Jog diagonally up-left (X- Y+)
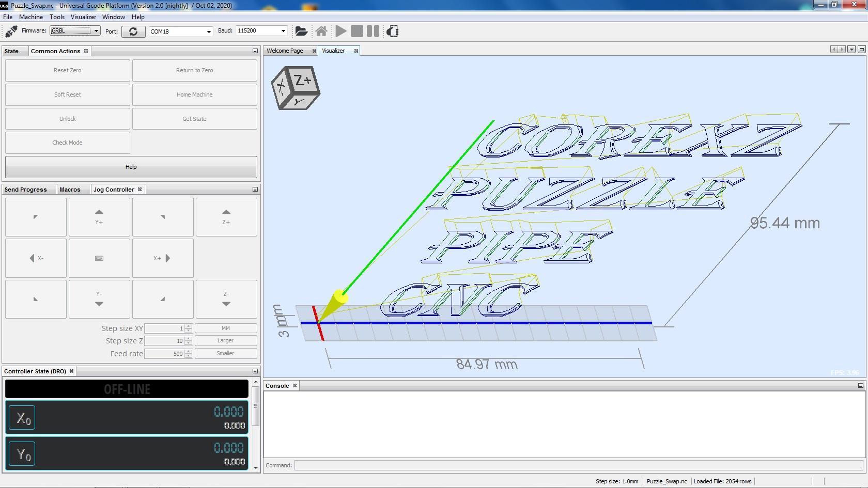This screenshot has width=868, height=488. 36,217
